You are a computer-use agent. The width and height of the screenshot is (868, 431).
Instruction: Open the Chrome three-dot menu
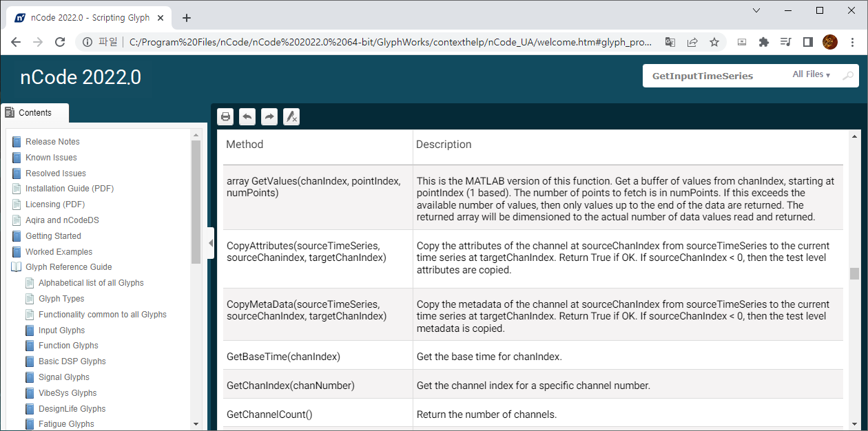click(x=851, y=42)
